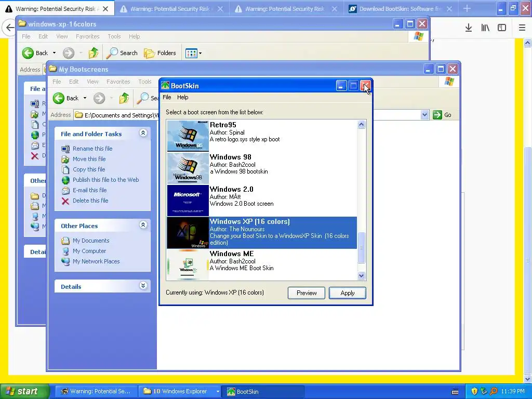
Task: Click scroll up arrow in BootSkin list
Action: click(x=362, y=125)
